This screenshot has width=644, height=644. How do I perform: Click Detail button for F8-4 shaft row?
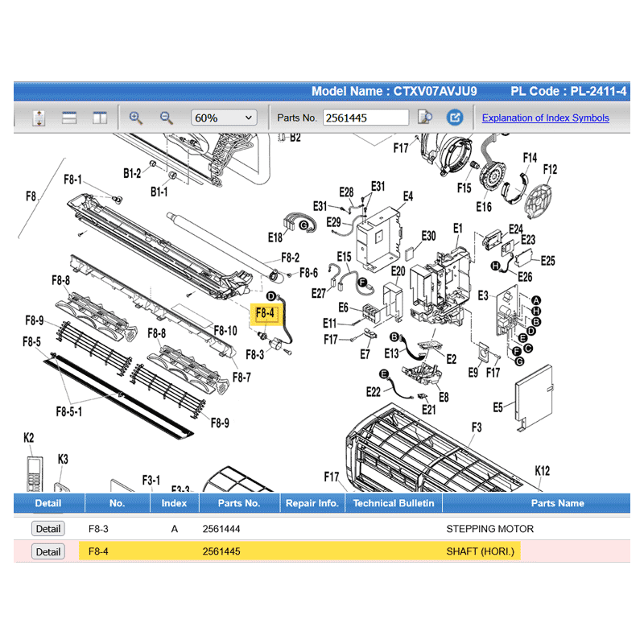click(47, 551)
